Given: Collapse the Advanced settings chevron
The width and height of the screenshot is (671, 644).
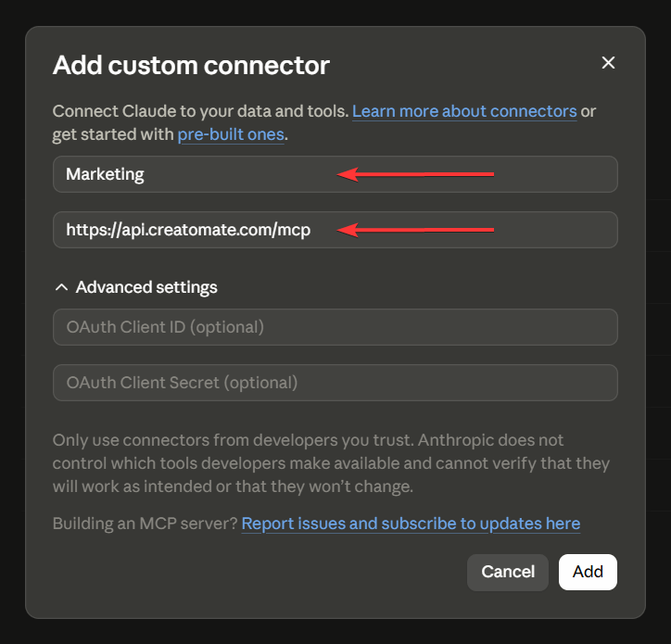Looking at the screenshot, I should [x=61, y=287].
